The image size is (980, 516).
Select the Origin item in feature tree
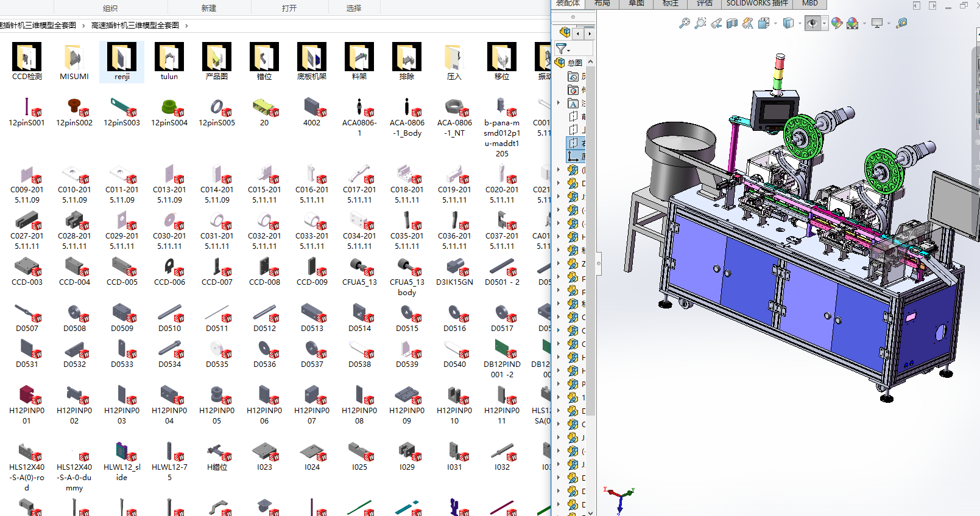click(574, 156)
